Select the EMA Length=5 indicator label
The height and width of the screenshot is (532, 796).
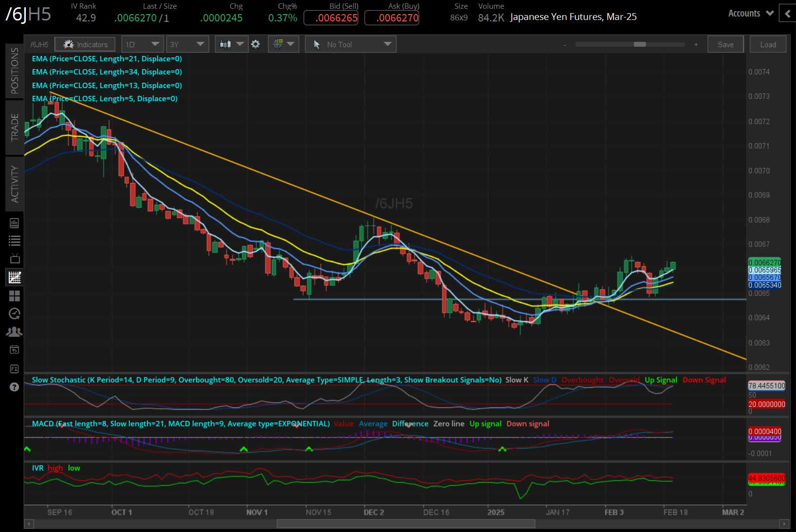pyautogui.click(x=105, y=99)
